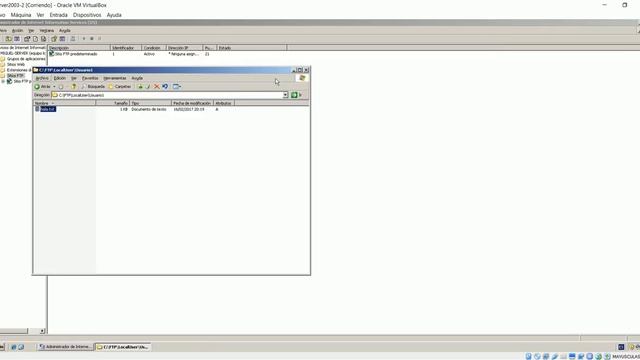
Task: Click the green Go button
Action: (294, 95)
